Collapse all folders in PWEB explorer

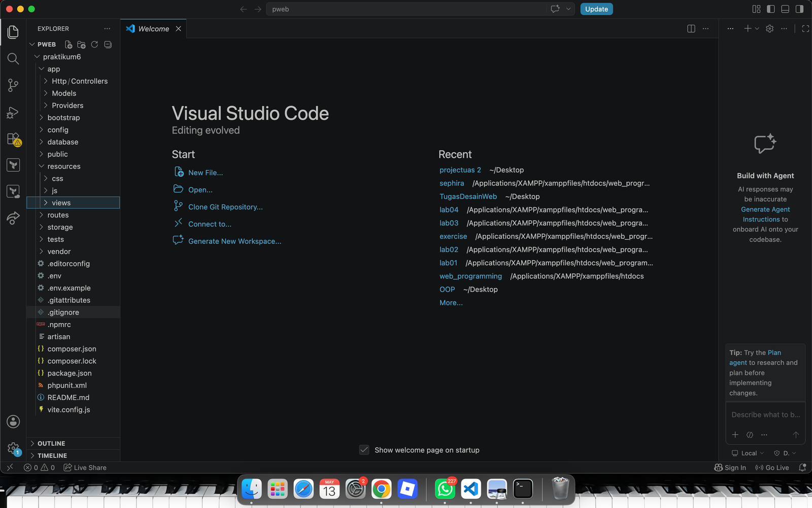pos(108,45)
